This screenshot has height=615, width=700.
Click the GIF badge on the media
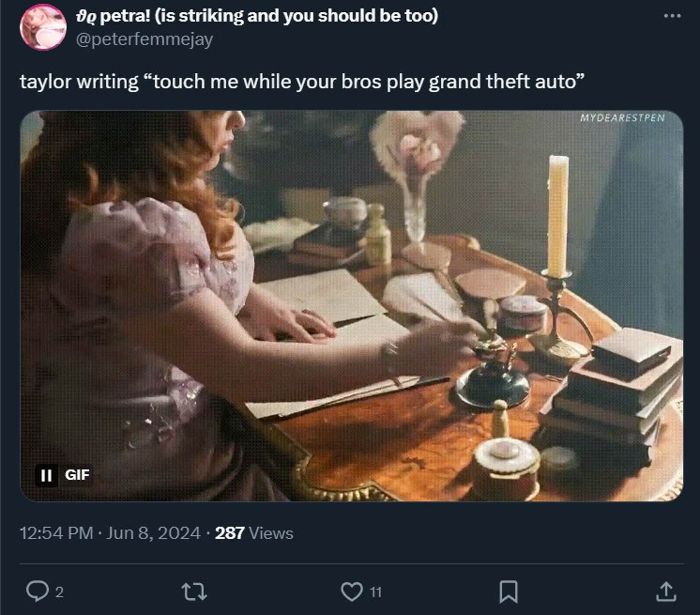coord(78,476)
